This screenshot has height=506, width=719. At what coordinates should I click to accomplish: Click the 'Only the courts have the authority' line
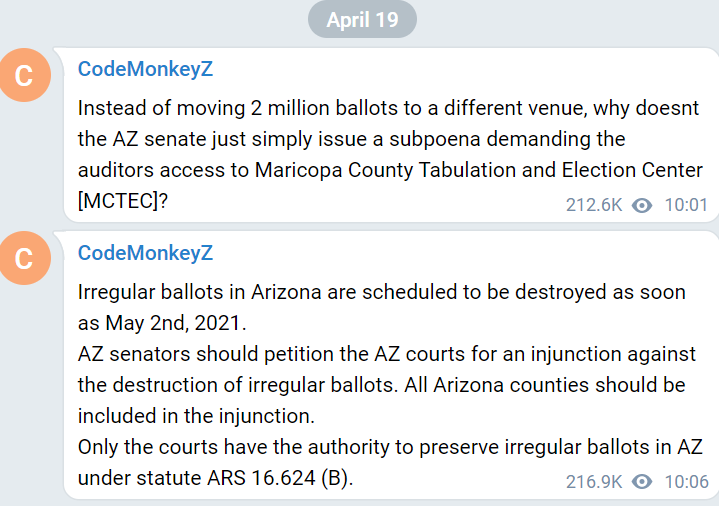(390, 447)
